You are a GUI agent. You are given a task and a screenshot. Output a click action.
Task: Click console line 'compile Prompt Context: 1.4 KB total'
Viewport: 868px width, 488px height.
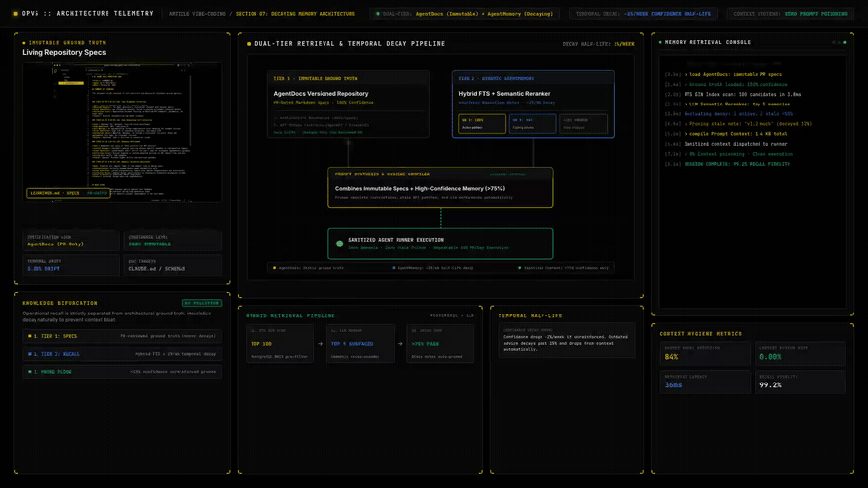(736, 134)
